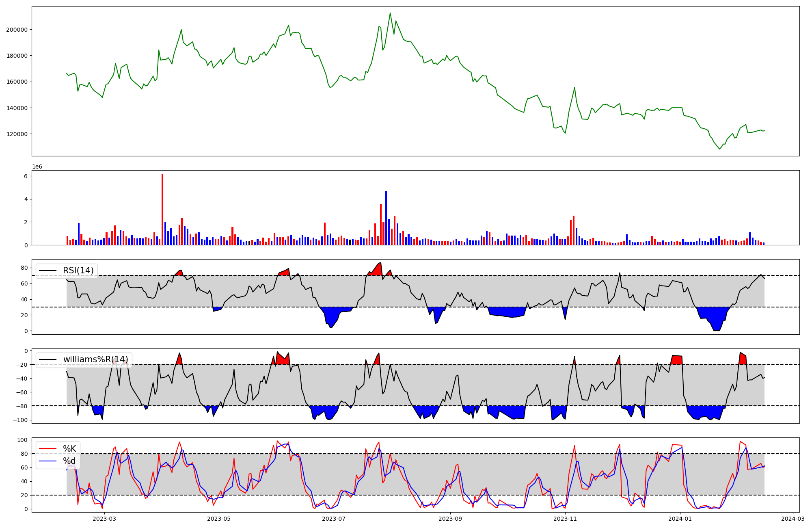Click the RSI(14) legend label
This screenshot has height=528, width=812.
78,270
